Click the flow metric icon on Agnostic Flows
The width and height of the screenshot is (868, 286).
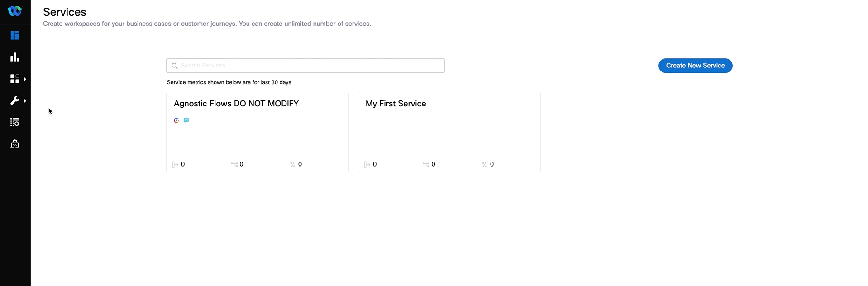234,164
